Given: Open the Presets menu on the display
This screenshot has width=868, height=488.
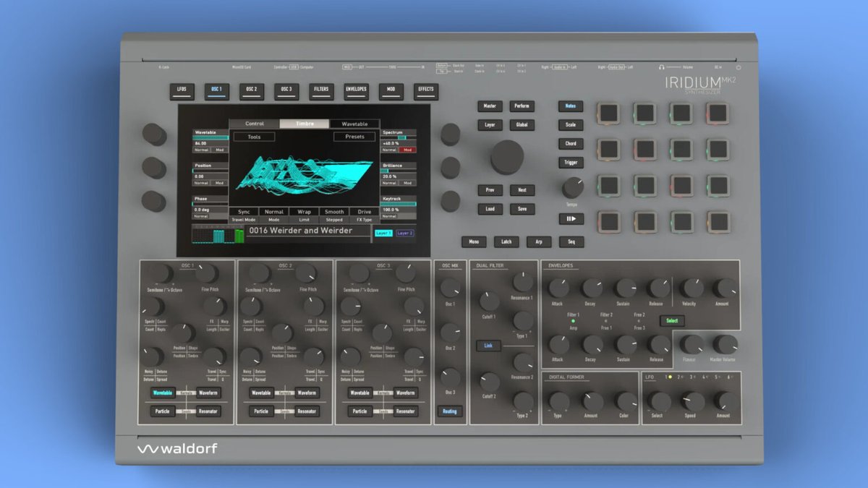Looking at the screenshot, I should [354, 137].
